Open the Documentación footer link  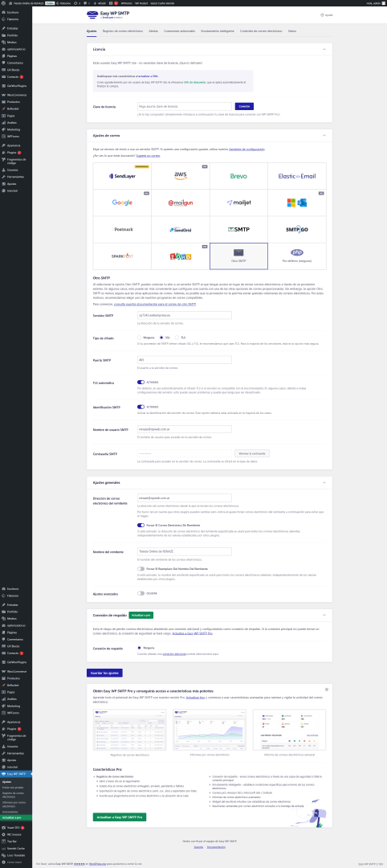point(216,847)
